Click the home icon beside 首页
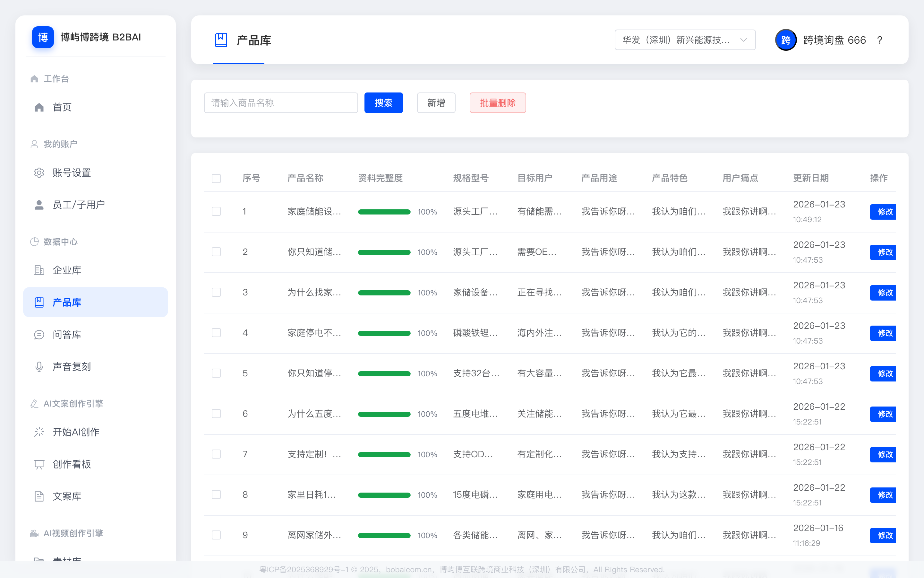The width and height of the screenshot is (924, 578). (x=39, y=107)
